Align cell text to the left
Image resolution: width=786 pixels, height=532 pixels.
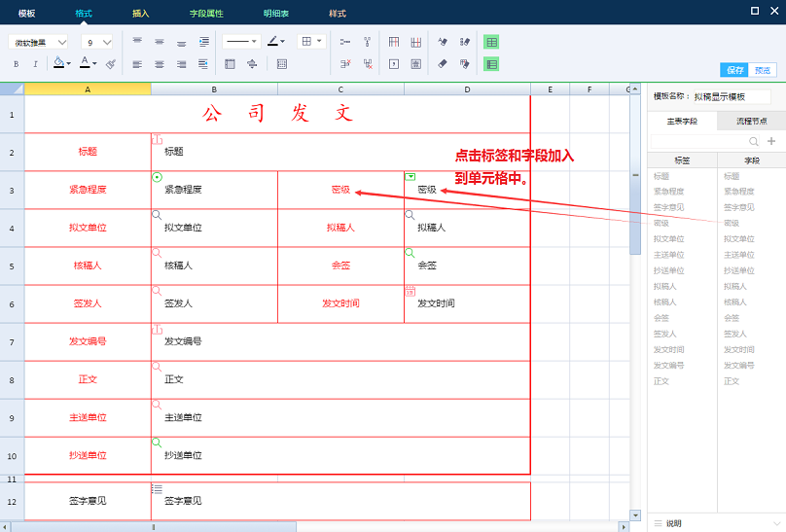point(136,64)
